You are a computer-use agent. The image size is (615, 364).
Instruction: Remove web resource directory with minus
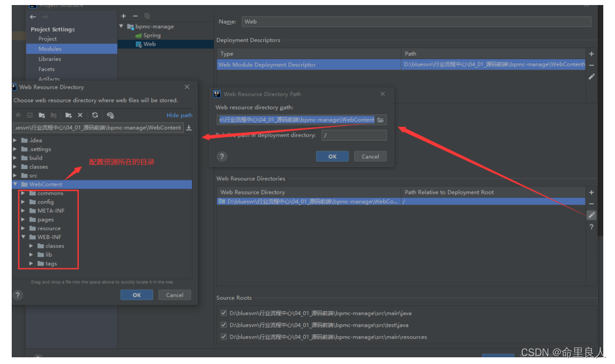click(592, 204)
